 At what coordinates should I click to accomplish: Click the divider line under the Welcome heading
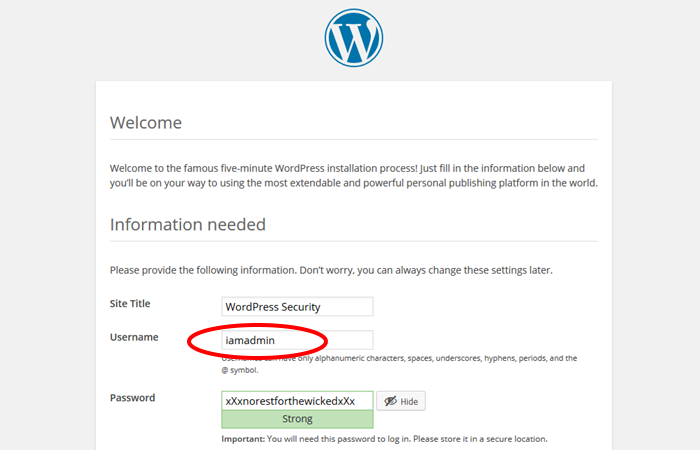(x=353, y=139)
